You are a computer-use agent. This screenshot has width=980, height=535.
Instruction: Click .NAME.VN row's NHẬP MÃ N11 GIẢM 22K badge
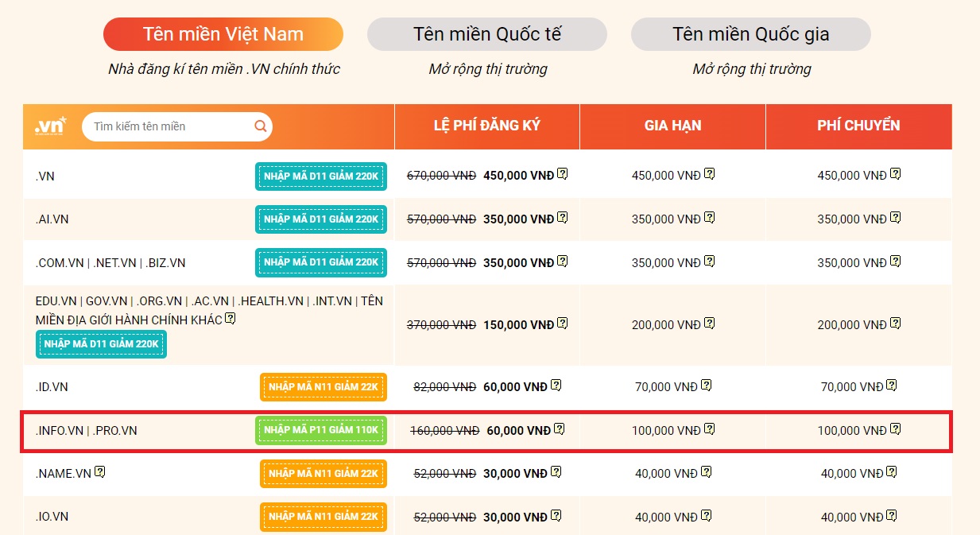[323, 474]
